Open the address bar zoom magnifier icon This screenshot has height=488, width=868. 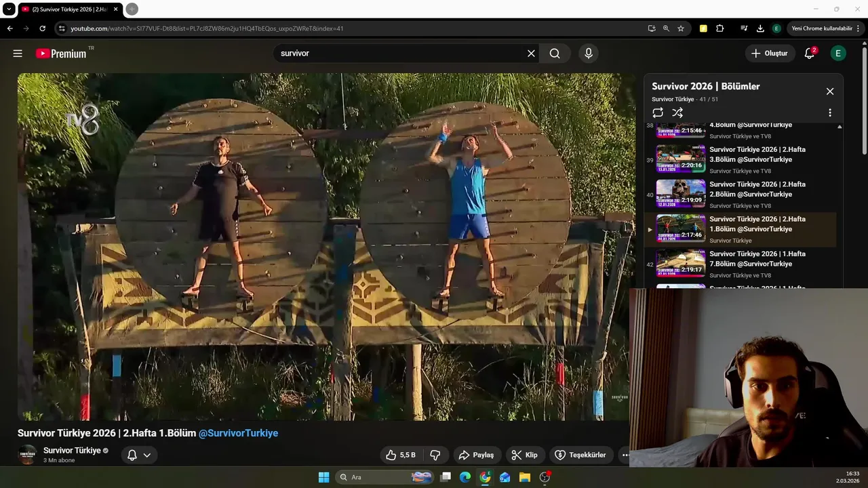[x=666, y=28]
